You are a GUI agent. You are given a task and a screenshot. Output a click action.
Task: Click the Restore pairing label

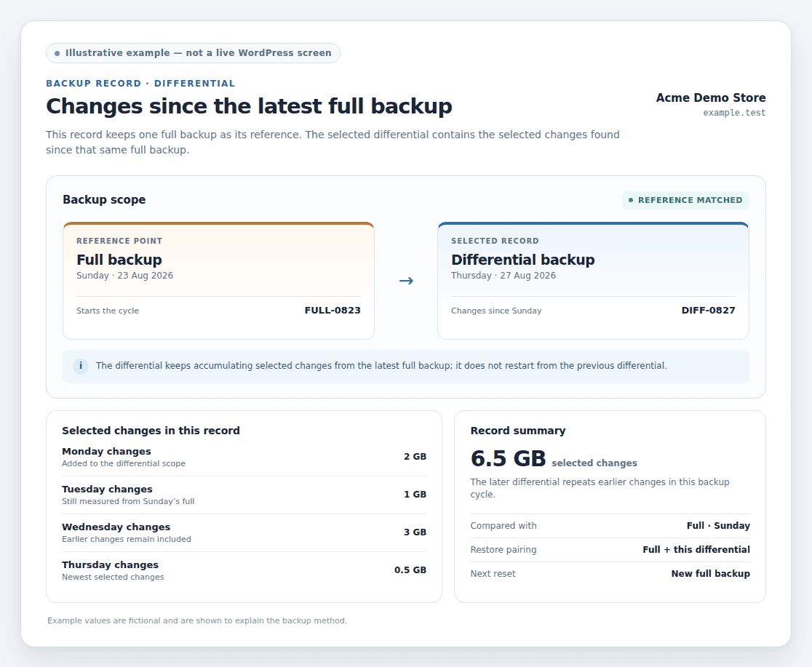click(503, 549)
